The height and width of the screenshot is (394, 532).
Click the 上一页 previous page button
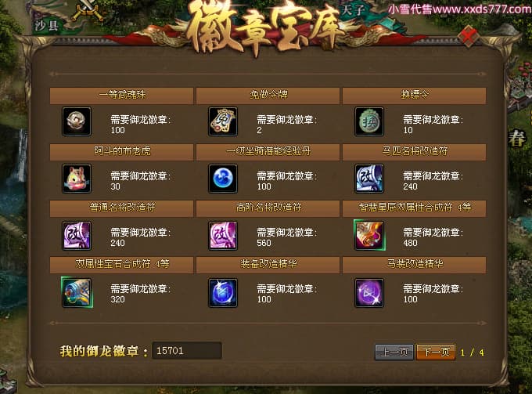(394, 352)
